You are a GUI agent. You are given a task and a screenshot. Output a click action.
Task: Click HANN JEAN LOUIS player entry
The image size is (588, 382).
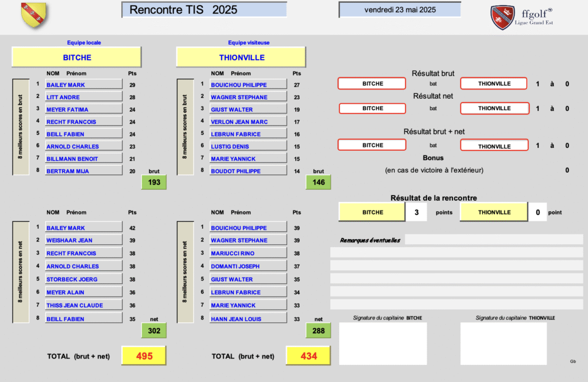coord(247,319)
